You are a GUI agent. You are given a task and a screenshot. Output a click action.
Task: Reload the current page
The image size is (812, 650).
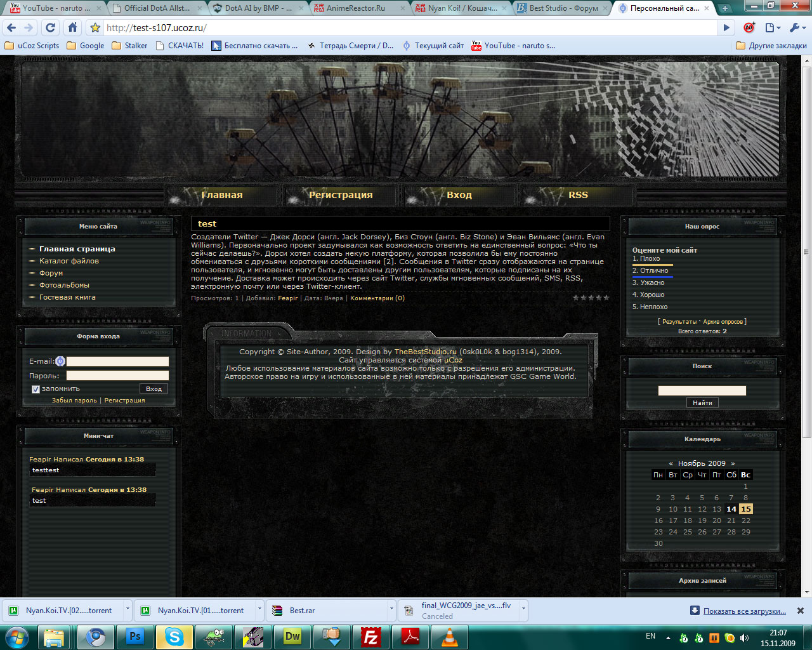tap(51, 28)
